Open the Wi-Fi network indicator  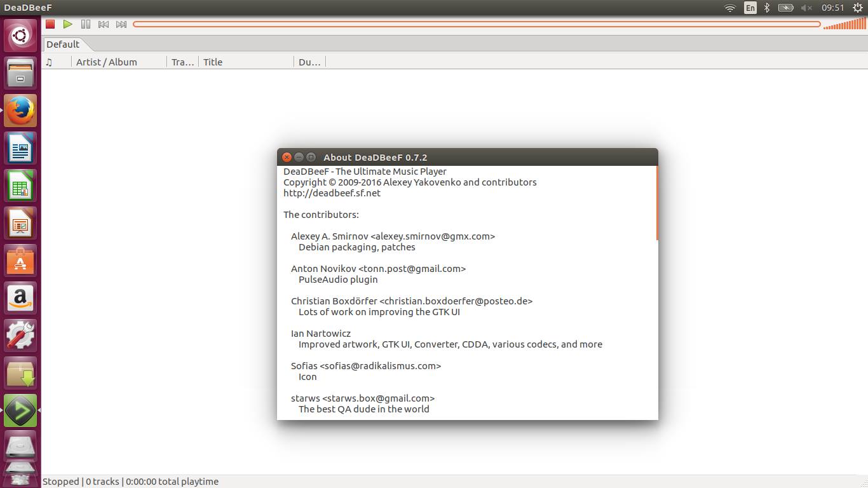tap(730, 8)
